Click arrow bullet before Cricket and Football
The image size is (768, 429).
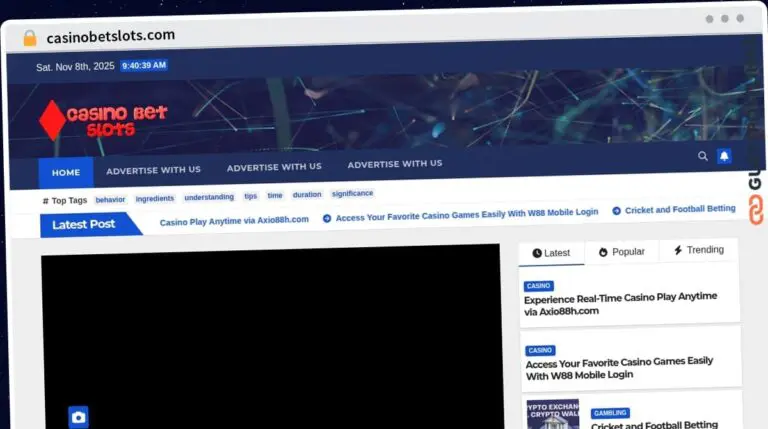pyautogui.click(x=616, y=211)
